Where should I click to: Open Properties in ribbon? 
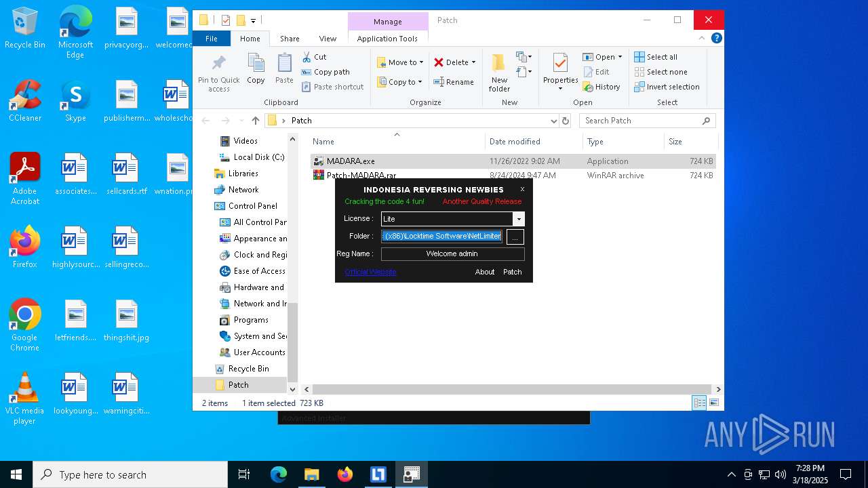(560, 73)
